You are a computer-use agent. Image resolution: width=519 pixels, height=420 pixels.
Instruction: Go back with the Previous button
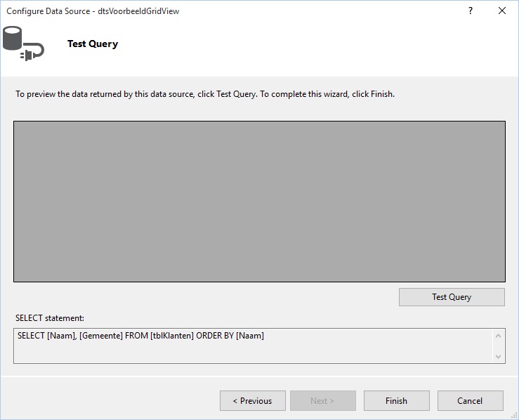(x=253, y=401)
